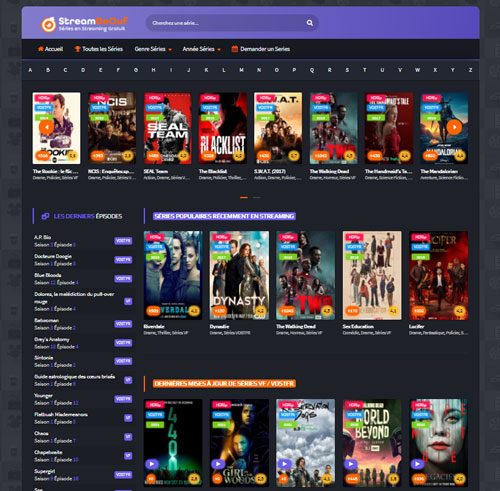Click the search magnifier icon
Image resolution: width=500 pixels, height=491 pixels.
(x=310, y=23)
